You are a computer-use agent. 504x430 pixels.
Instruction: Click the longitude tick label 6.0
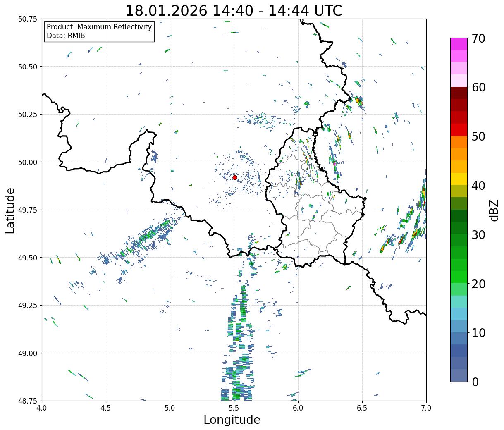(x=298, y=408)
